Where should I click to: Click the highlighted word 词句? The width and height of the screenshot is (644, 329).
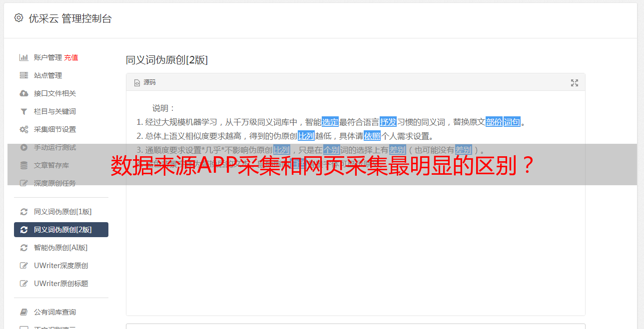(512, 122)
